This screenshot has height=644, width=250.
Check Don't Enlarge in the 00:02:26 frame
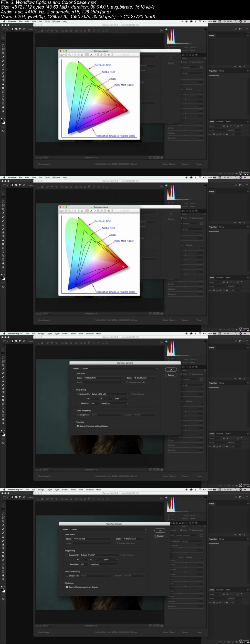coord(132,394)
